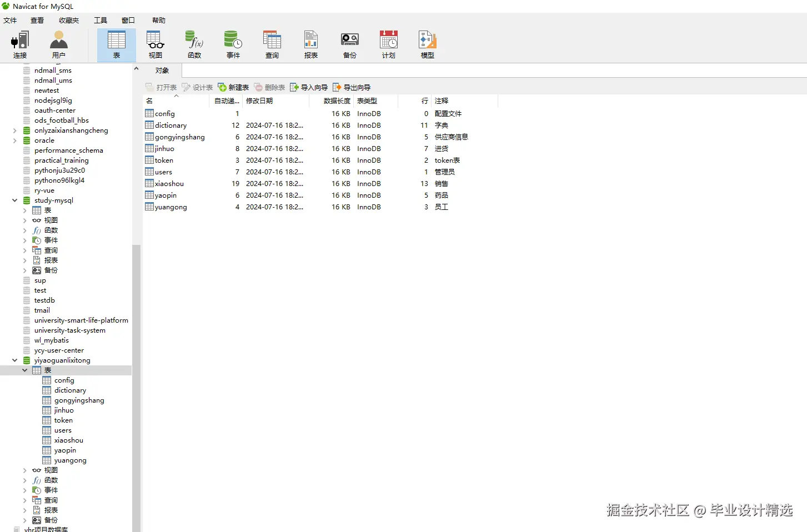This screenshot has width=807, height=532.
Task: Select the xiaoshou table in object list
Action: click(x=169, y=183)
